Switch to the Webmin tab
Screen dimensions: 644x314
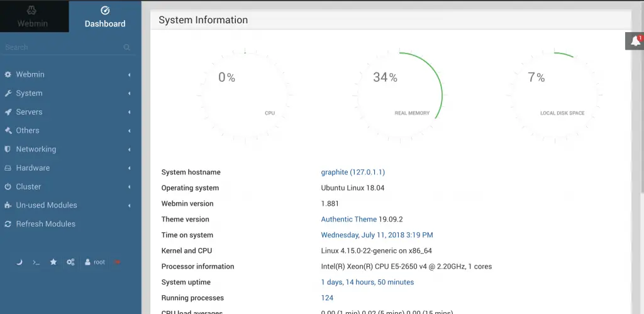pyautogui.click(x=32, y=17)
